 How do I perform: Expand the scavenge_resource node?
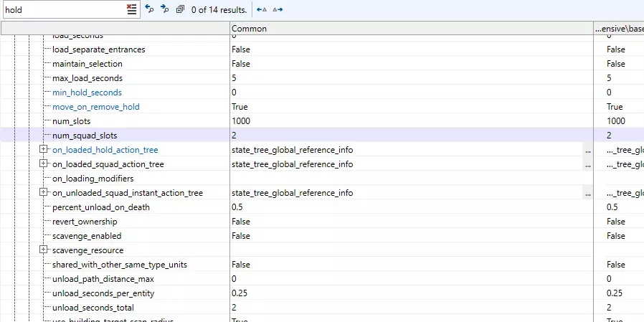(x=44, y=250)
